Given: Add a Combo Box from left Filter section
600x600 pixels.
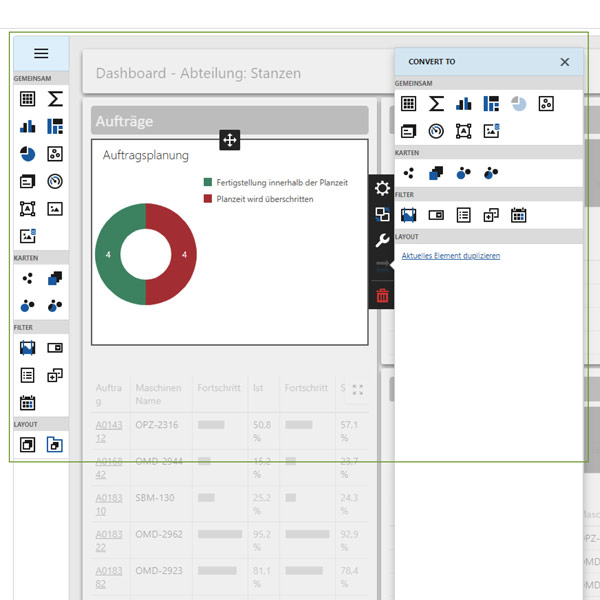Looking at the screenshot, I should tap(55, 348).
